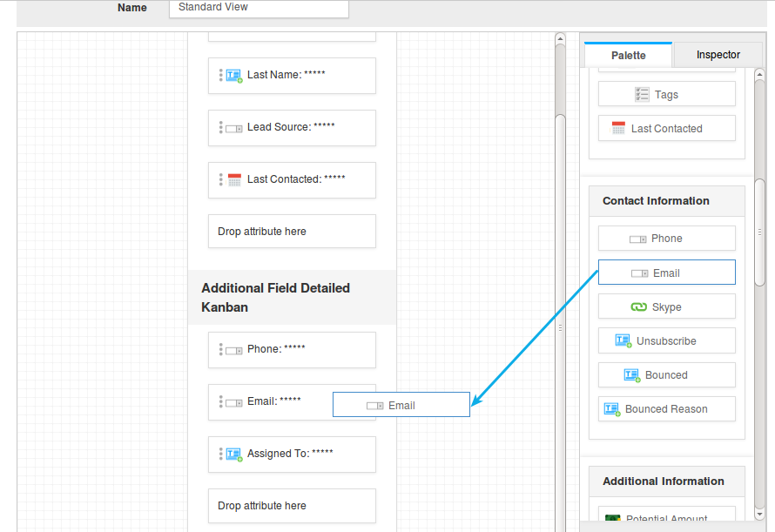This screenshot has width=775, height=532.
Task: Click the green person icon on Assigned To field
Action: [x=232, y=454]
